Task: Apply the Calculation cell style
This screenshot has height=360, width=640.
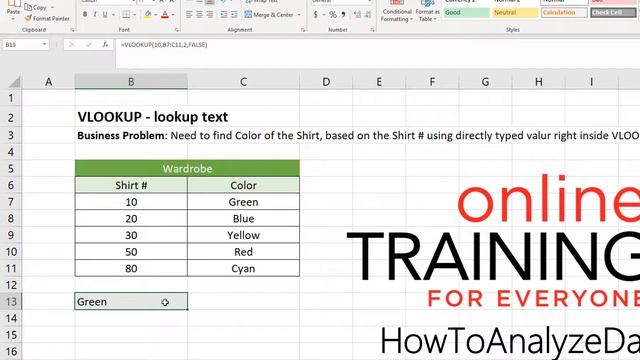Action: 564,13
